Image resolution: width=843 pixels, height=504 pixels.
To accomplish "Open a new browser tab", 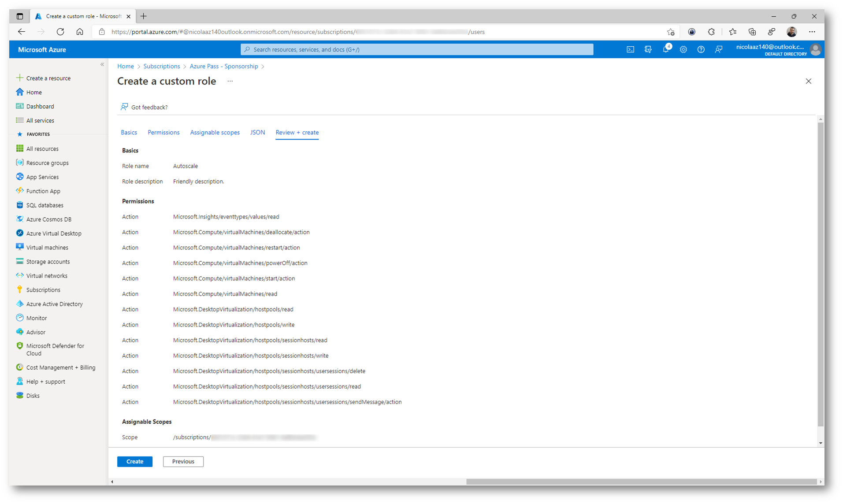I will pos(143,16).
